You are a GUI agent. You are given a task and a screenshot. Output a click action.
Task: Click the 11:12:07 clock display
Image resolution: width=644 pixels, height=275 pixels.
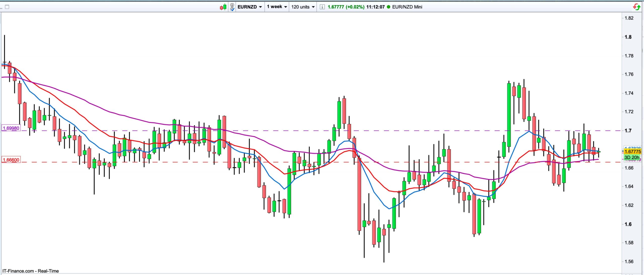(375, 7)
